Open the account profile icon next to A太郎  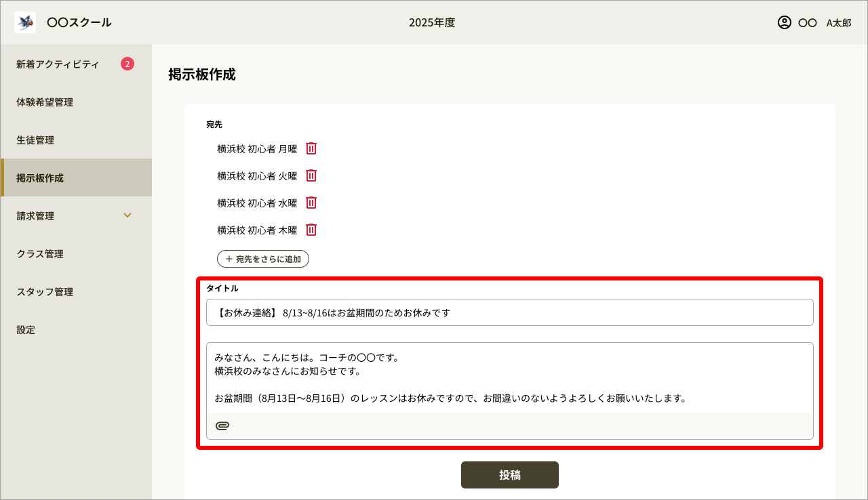(785, 22)
